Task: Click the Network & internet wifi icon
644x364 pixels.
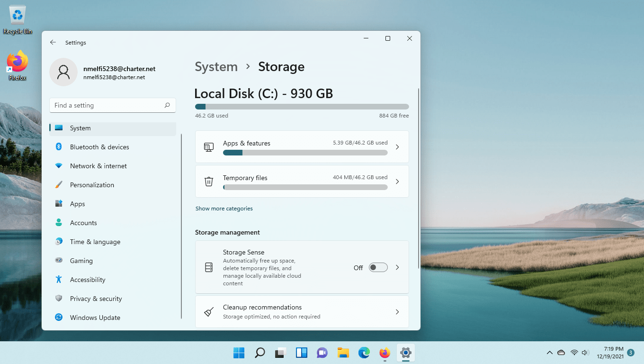Action: pos(59,166)
